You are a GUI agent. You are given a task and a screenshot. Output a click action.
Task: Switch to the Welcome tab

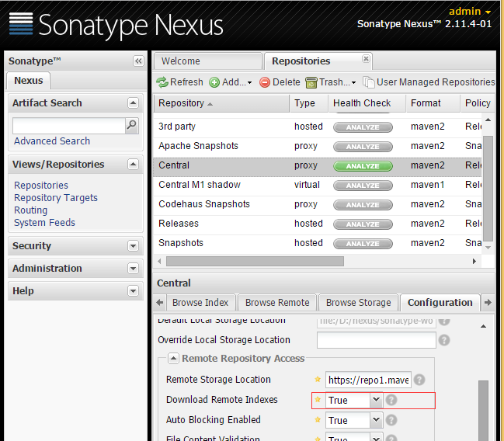pos(208,61)
